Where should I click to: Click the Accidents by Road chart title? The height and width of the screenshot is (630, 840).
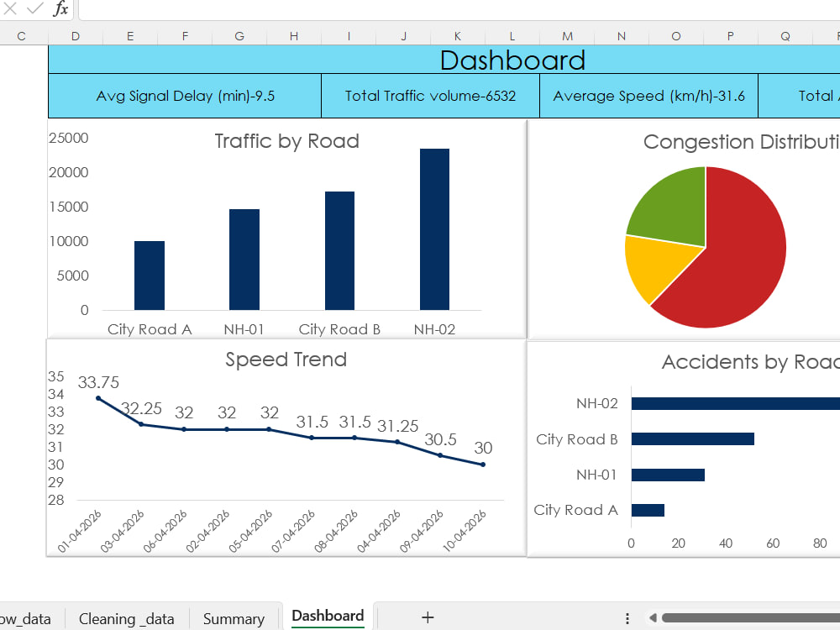point(750,362)
